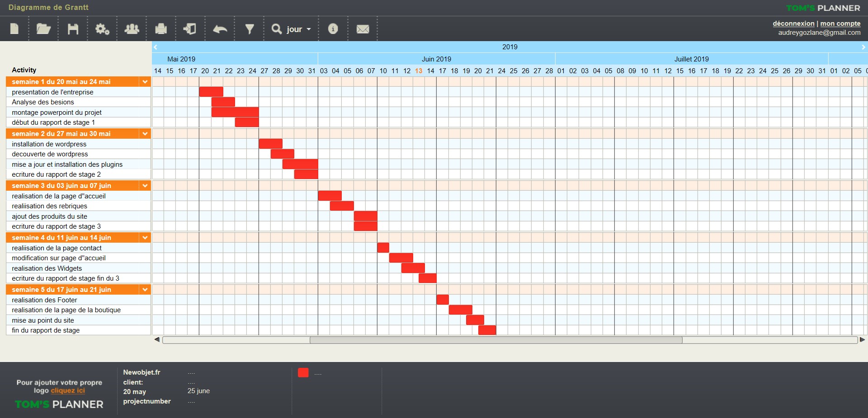Image resolution: width=868 pixels, height=418 pixels.
Task: Click the new document icon
Action: pos(14,29)
